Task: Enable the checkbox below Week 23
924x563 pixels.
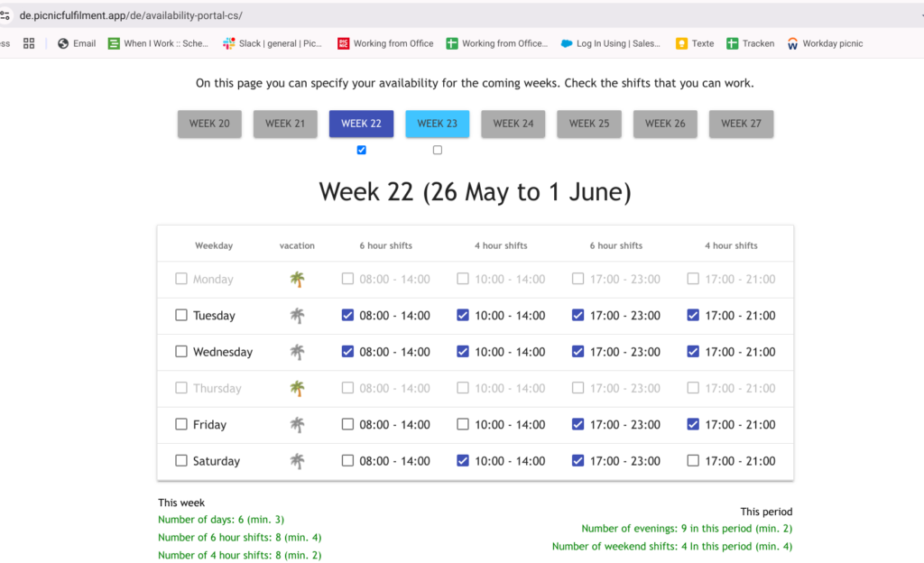Action: point(438,150)
